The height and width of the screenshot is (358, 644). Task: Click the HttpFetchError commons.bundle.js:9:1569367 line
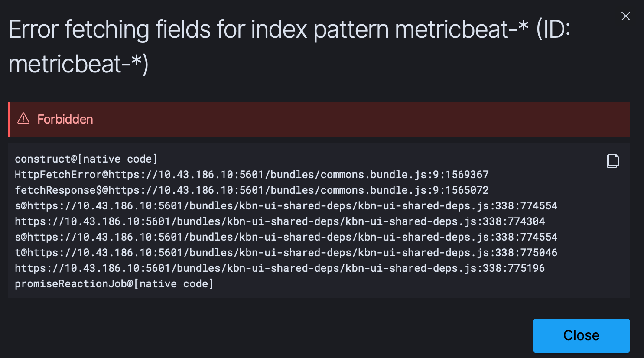click(x=252, y=175)
